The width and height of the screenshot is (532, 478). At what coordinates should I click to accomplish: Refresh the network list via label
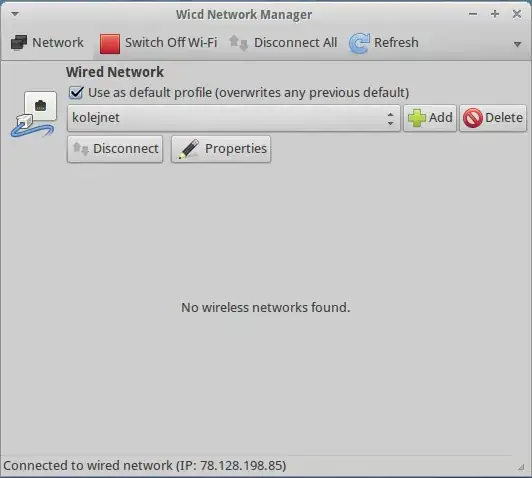coord(396,43)
